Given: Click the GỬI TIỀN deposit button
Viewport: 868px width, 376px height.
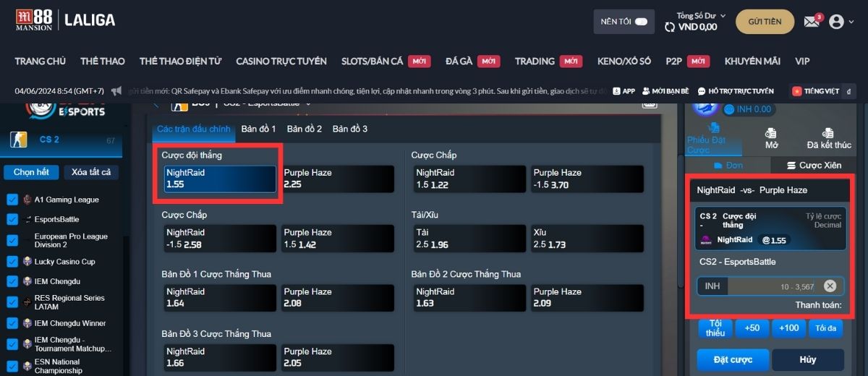Looking at the screenshot, I should point(765,22).
